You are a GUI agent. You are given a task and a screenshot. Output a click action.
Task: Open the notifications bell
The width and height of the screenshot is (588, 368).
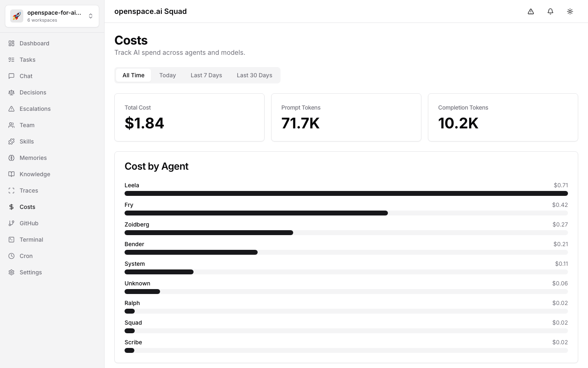pyautogui.click(x=550, y=11)
